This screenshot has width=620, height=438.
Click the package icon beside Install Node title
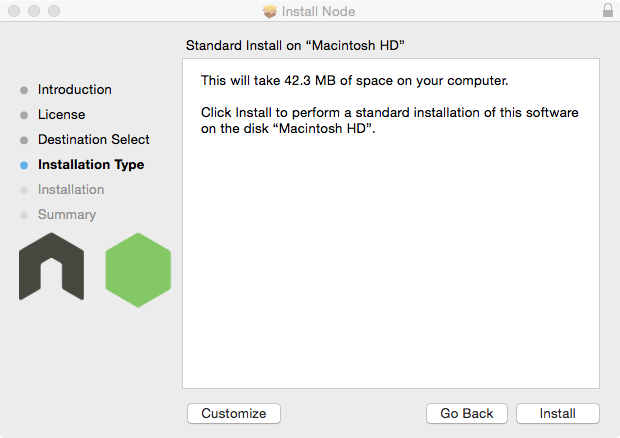269,11
